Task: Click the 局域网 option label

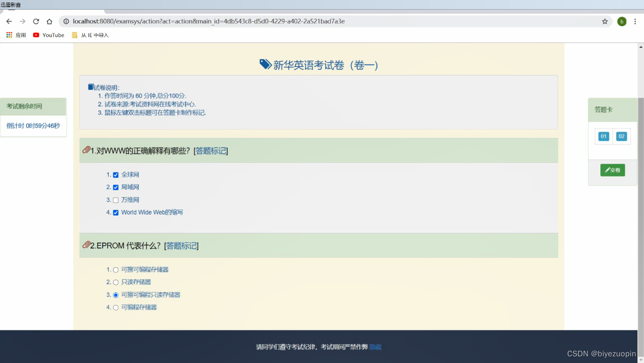Action: (130, 188)
